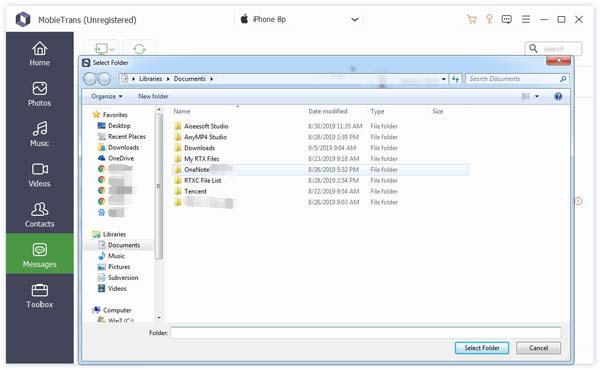Select the OneNote folder row
The height and width of the screenshot is (370, 600).
(321, 170)
